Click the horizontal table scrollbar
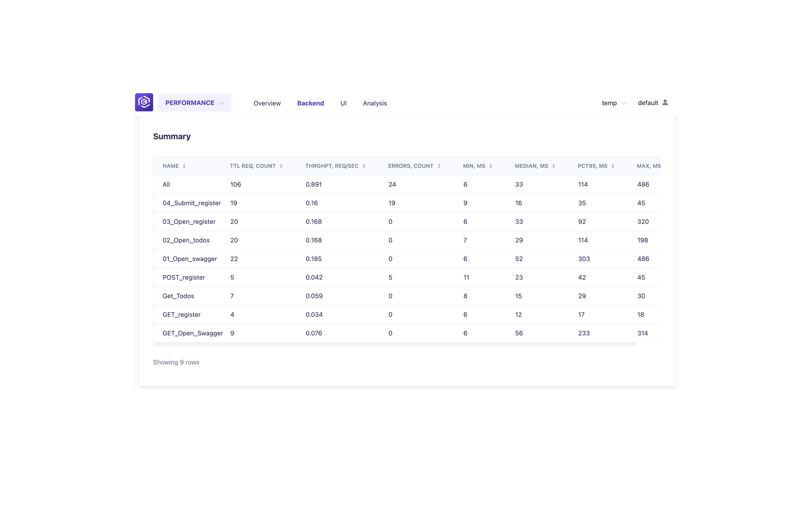Image resolution: width=812 pixels, height=508 pixels. (x=395, y=344)
